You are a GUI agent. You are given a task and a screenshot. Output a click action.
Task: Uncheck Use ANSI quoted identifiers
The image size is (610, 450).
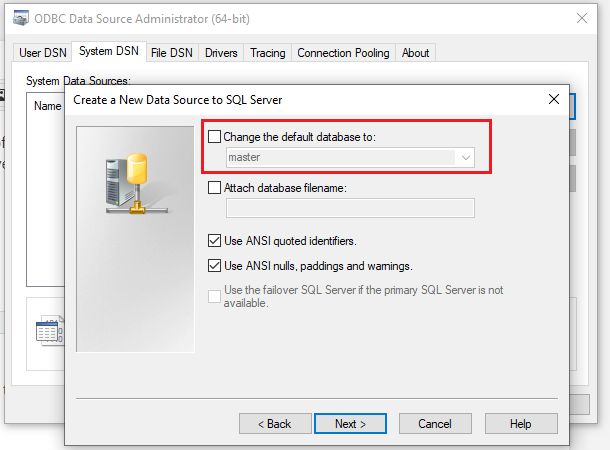click(x=214, y=241)
